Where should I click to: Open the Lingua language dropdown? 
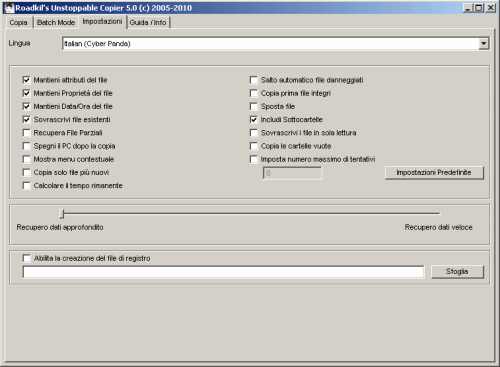coord(275,44)
